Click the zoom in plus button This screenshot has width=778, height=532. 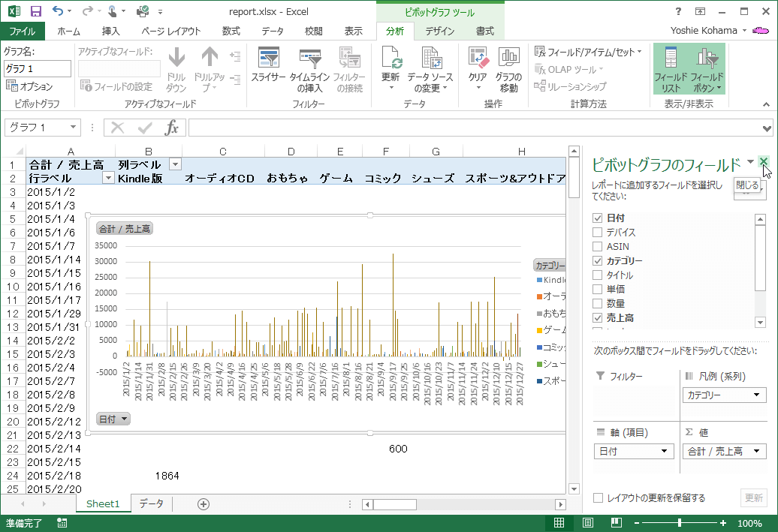pos(723,523)
